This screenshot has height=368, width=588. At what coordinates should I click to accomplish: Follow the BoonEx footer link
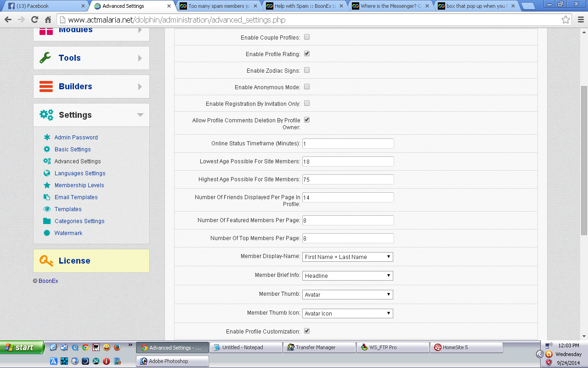pos(48,281)
